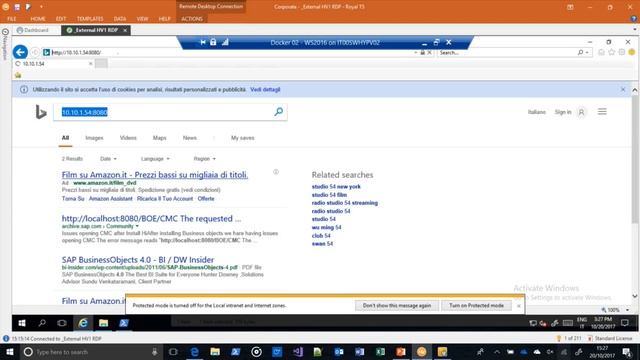640x360 pixels.
Task: Open remote Start menu
Action: point(22,323)
